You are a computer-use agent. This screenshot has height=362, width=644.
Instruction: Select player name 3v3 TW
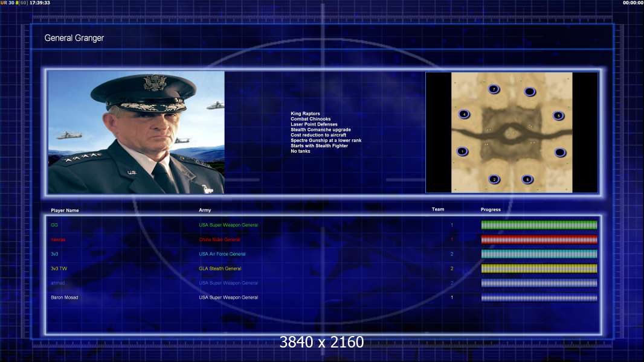click(x=59, y=268)
